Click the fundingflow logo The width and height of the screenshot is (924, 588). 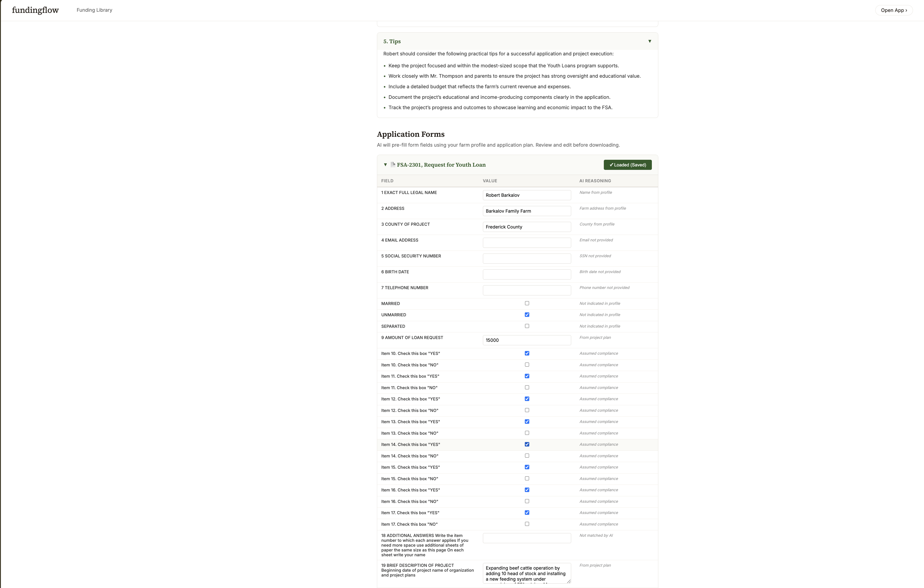pyautogui.click(x=35, y=10)
